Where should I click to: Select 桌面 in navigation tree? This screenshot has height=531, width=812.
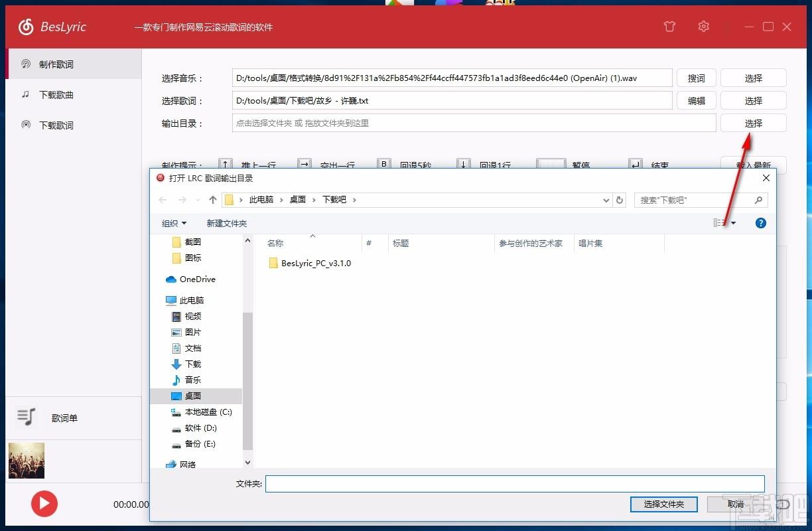coord(196,396)
